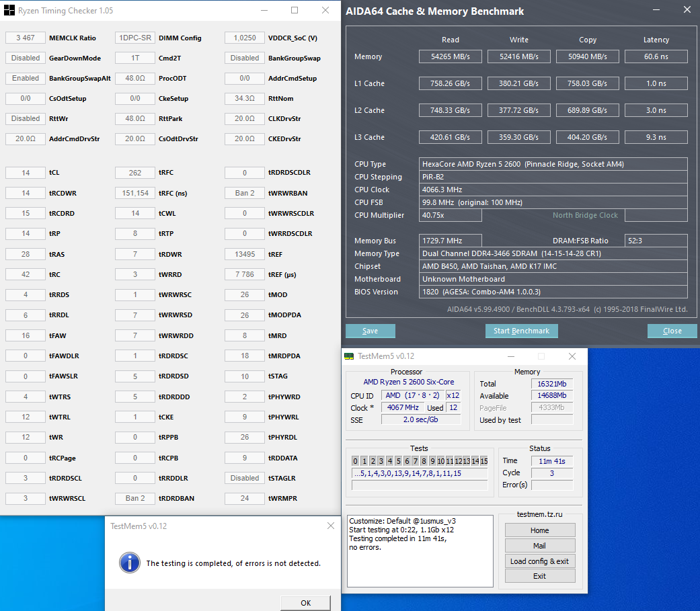Click the DIMM Config 1DPC-SR value
Screen dimensions: 700x611
(x=134, y=38)
